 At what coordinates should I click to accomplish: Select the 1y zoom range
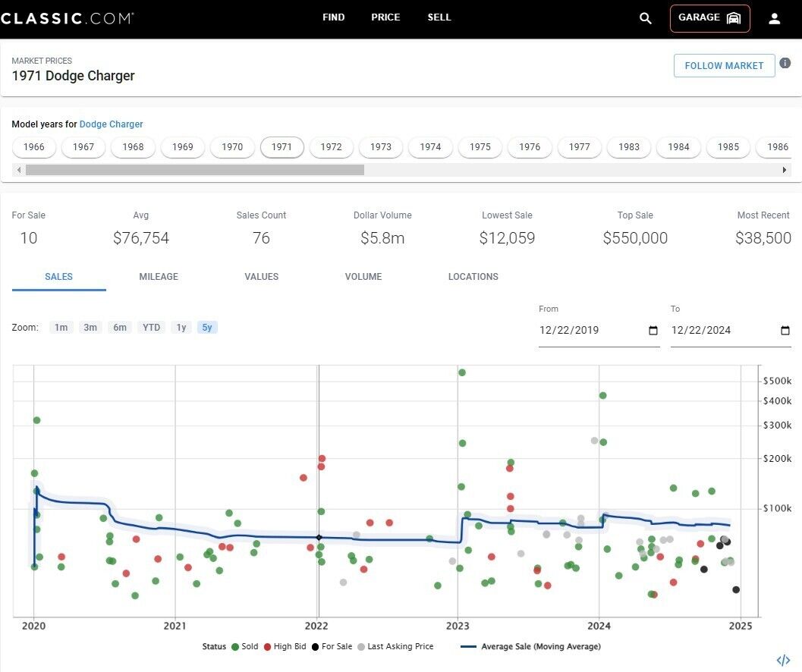[181, 328]
